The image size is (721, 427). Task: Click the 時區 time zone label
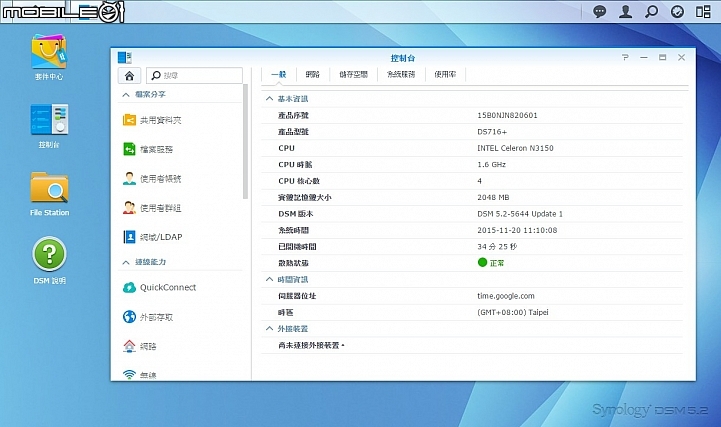[286, 312]
